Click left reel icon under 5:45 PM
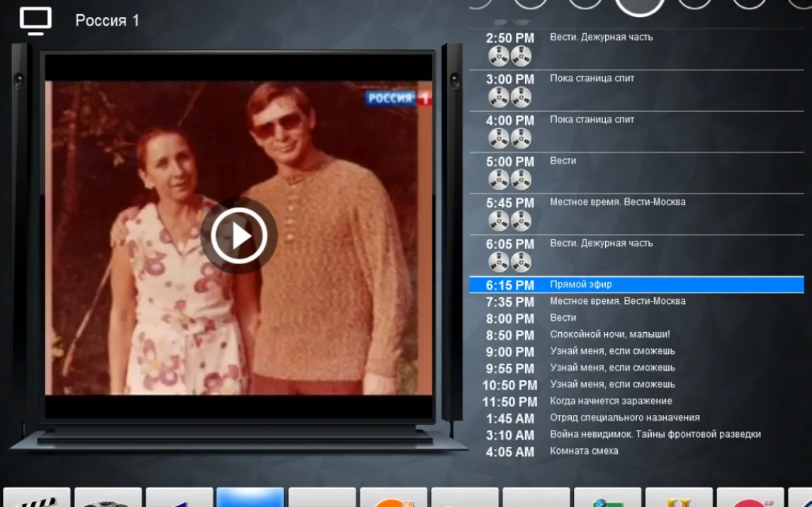Image resolution: width=812 pixels, height=507 pixels. (x=499, y=221)
